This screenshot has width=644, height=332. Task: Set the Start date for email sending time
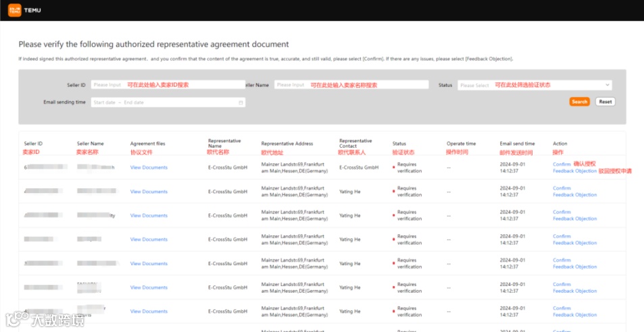[x=104, y=103]
